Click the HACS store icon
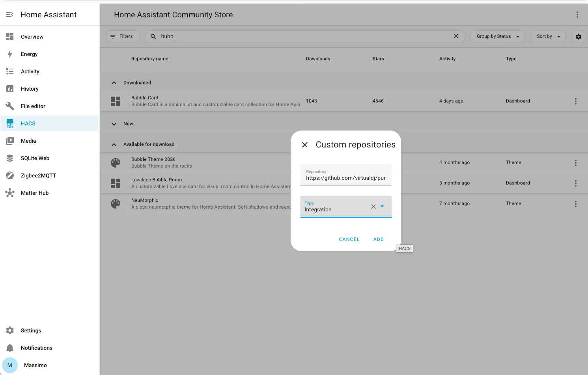This screenshot has height=375, width=588. point(10,123)
